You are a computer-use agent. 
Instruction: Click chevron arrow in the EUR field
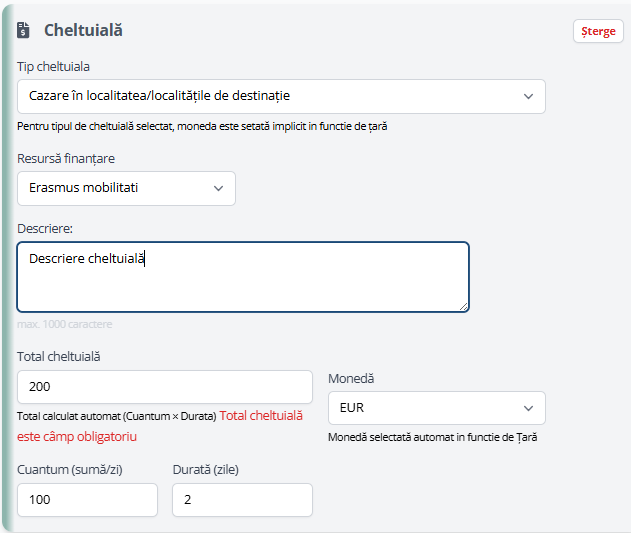tap(528, 408)
